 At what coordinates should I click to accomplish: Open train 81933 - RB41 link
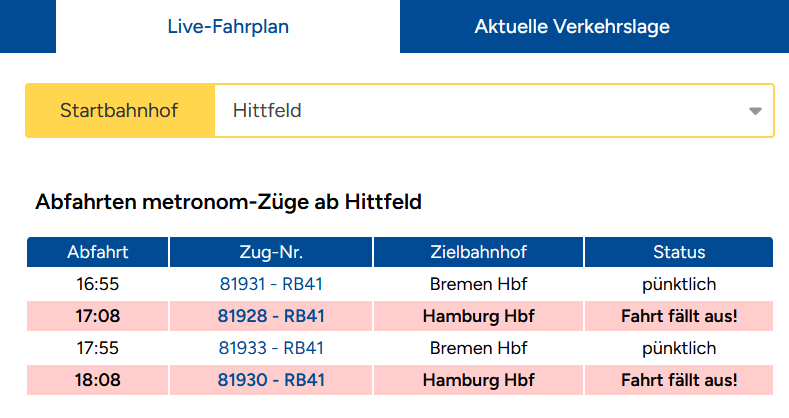pyautogui.click(x=271, y=348)
